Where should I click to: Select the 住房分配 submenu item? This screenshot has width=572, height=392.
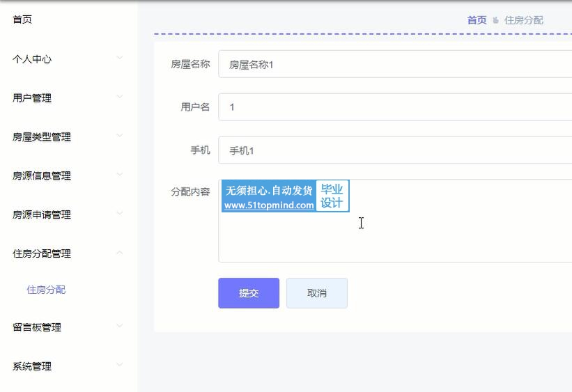click(x=46, y=290)
